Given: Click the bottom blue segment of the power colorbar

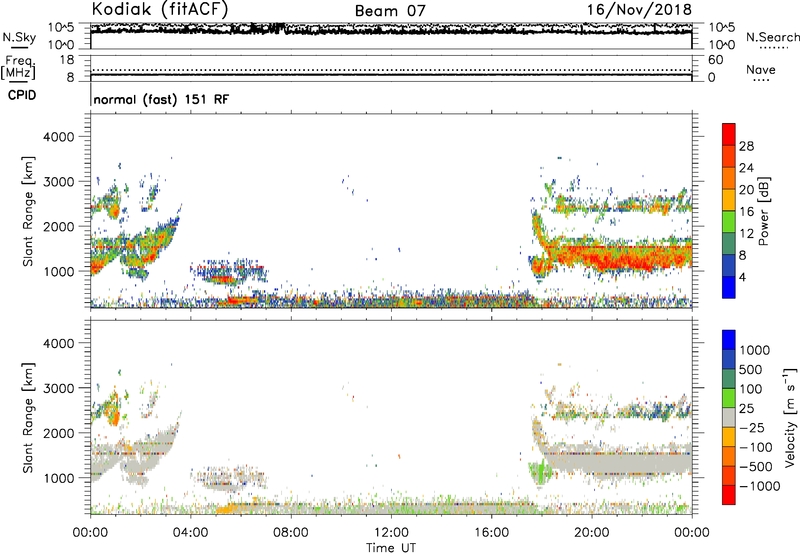Looking at the screenshot, I should click(729, 288).
